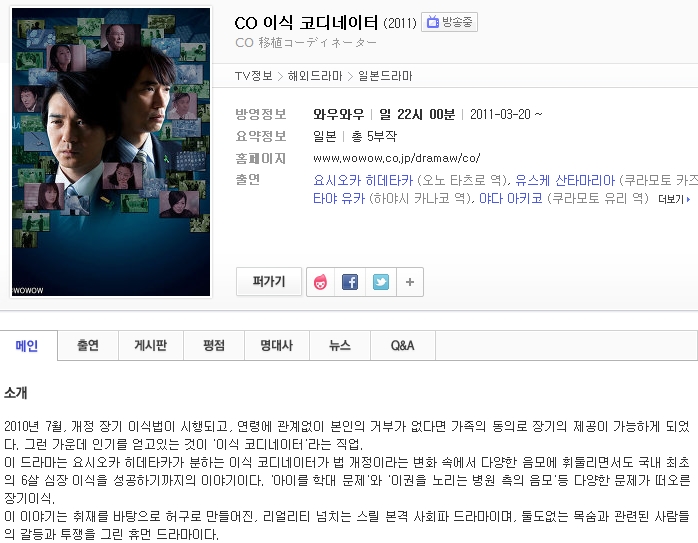Share on Twitter bird icon
This screenshot has height=543, width=698.
tap(381, 282)
